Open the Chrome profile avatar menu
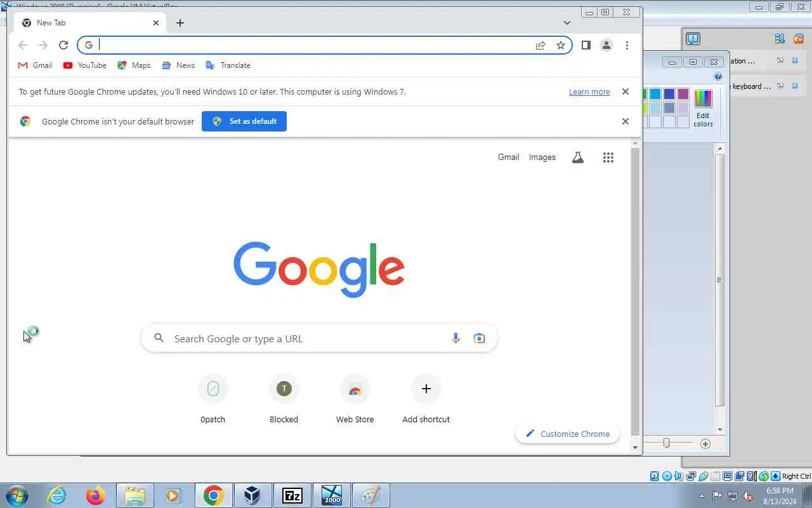The height and width of the screenshot is (508, 812). point(606,45)
